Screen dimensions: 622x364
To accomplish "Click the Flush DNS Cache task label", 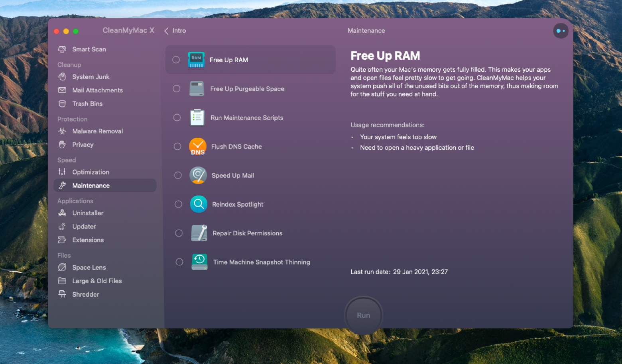I will [x=236, y=147].
